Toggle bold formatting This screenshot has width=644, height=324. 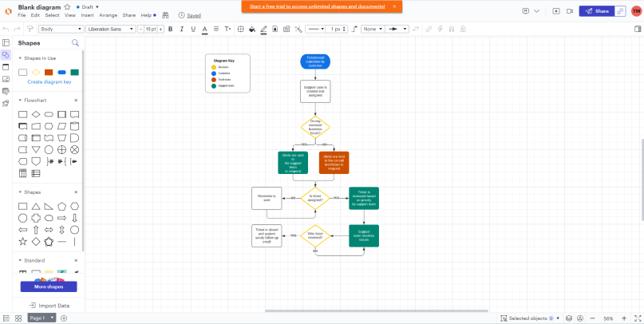[171, 30]
